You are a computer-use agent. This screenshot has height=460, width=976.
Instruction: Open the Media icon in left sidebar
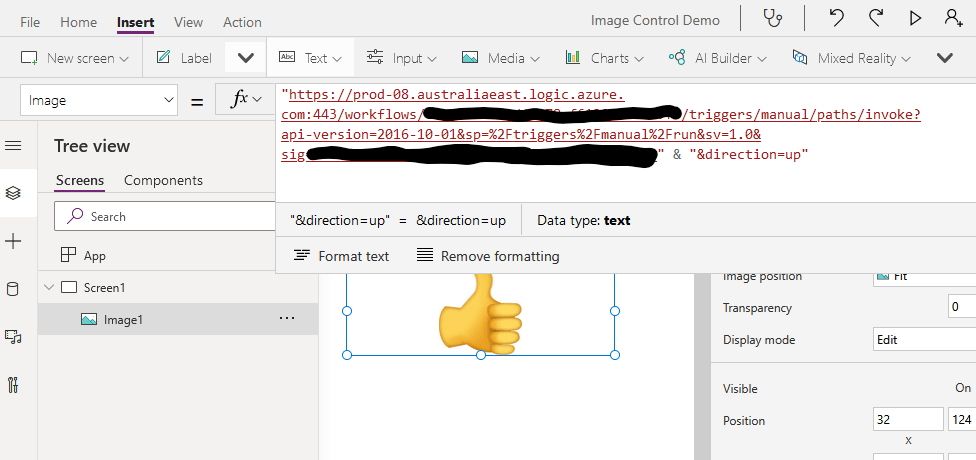pos(13,337)
